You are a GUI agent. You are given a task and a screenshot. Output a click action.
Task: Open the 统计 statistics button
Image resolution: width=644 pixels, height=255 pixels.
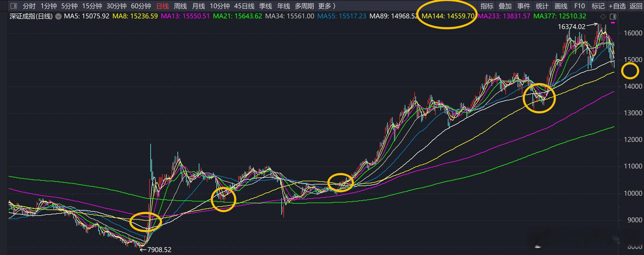point(542,6)
